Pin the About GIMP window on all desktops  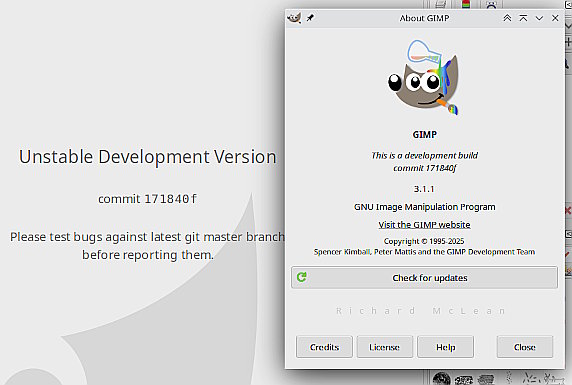tap(310, 18)
